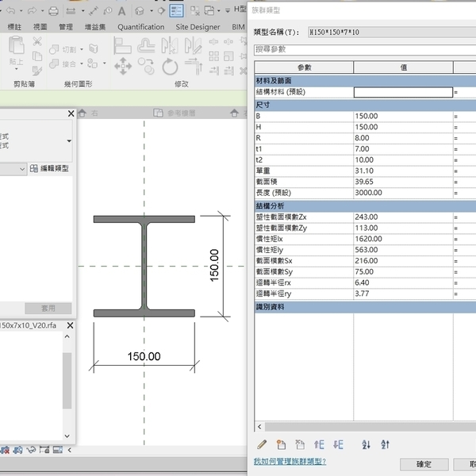This screenshot has width=476, height=476.
Task: Expand the 接合 join dropdown
Action: coord(83,63)
